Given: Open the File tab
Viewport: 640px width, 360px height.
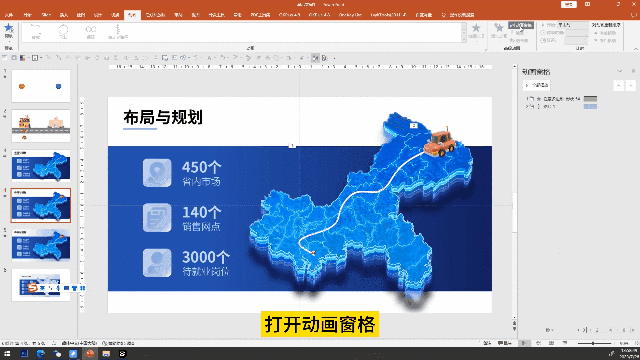Looking at the screenshot, I should tap(9, 15).
